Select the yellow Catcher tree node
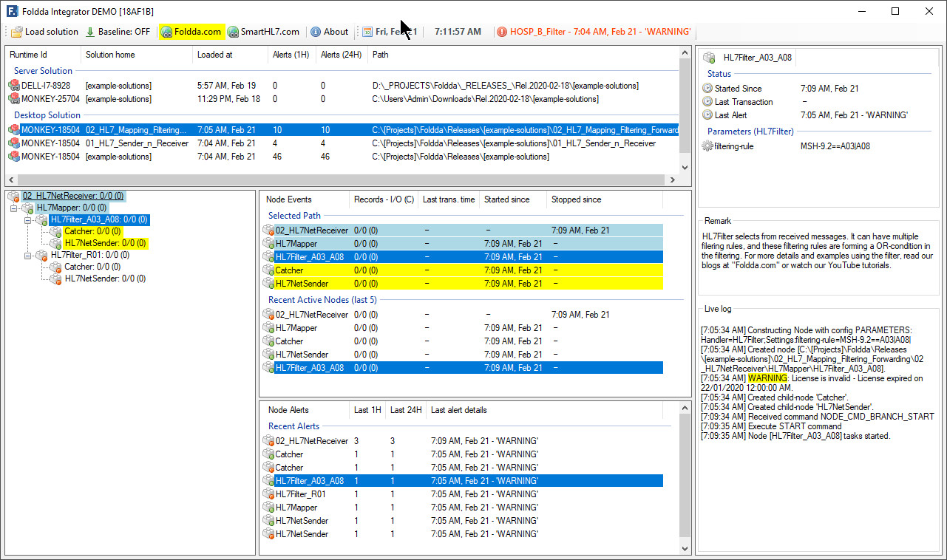This screenshot has height=560, width=947. 93,231
